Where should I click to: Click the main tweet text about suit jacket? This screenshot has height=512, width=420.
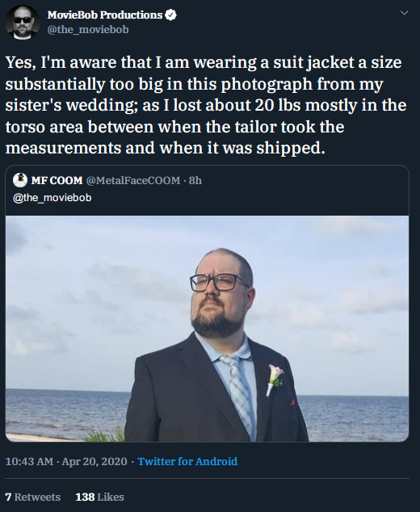[206, 105]
